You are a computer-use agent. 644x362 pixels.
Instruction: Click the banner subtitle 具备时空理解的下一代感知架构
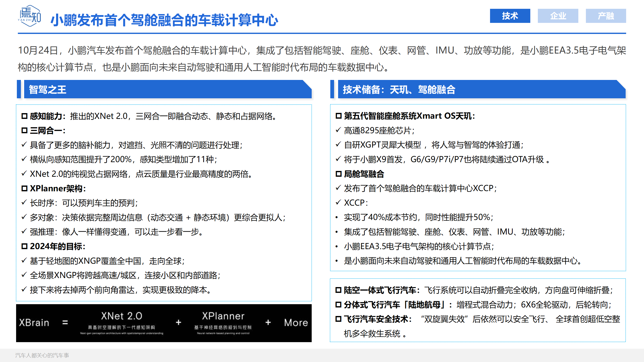[122, 327]
